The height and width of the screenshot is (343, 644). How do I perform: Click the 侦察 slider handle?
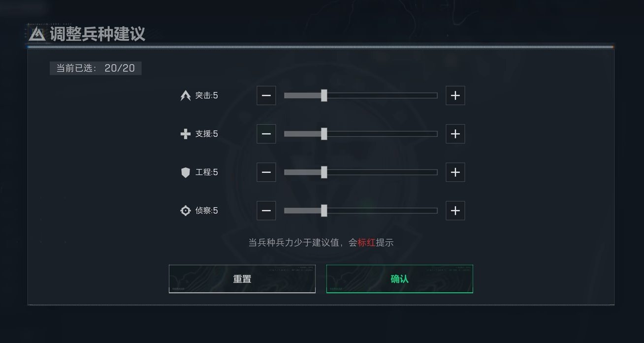pos(324,211)
